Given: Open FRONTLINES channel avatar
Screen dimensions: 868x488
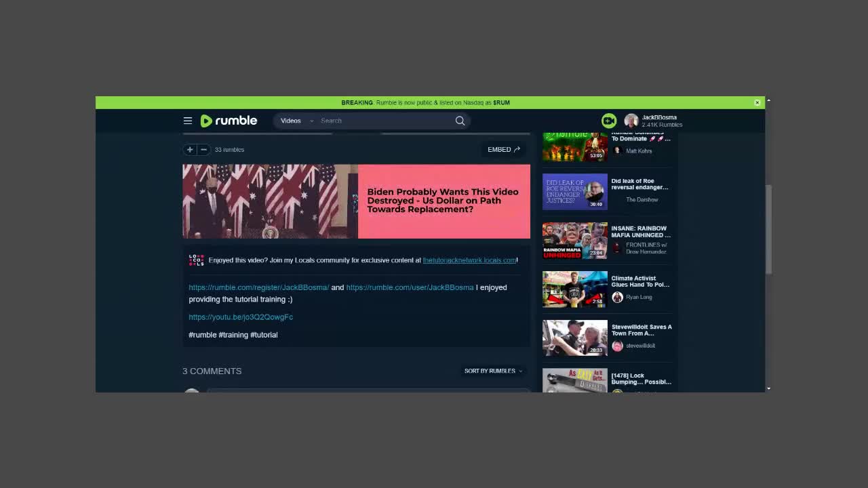Looking at the screenshot, I should [617, 248].
